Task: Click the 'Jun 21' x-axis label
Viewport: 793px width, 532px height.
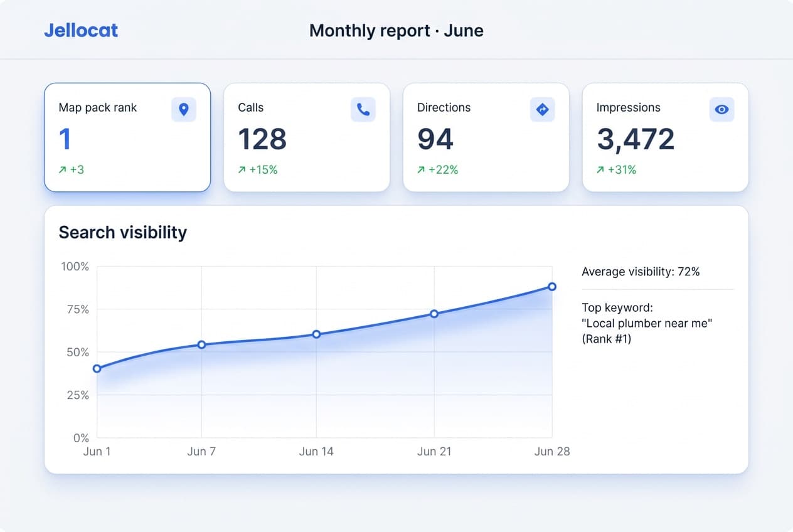Action: click(x=434, y=451)
